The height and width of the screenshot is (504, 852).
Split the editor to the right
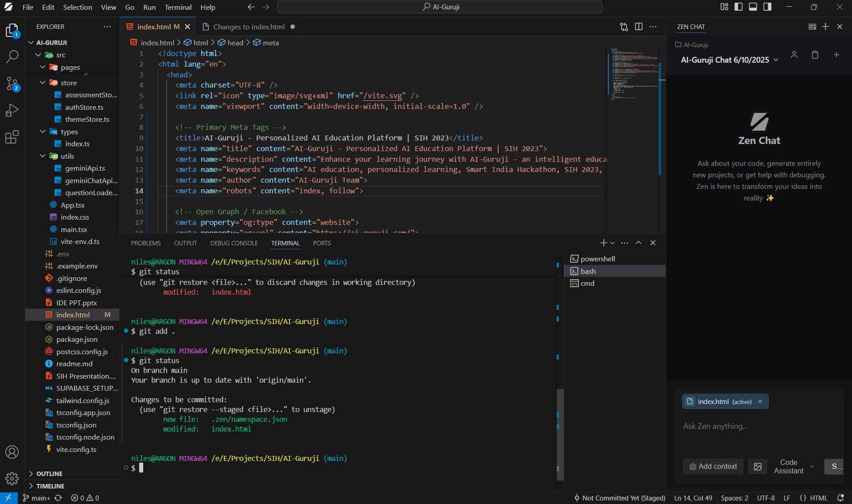(639, 27)
